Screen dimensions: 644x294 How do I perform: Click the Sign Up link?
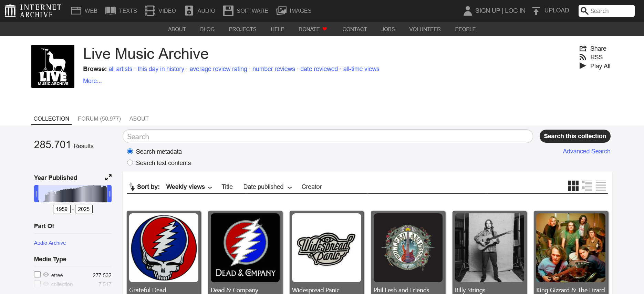click(487, 11)
